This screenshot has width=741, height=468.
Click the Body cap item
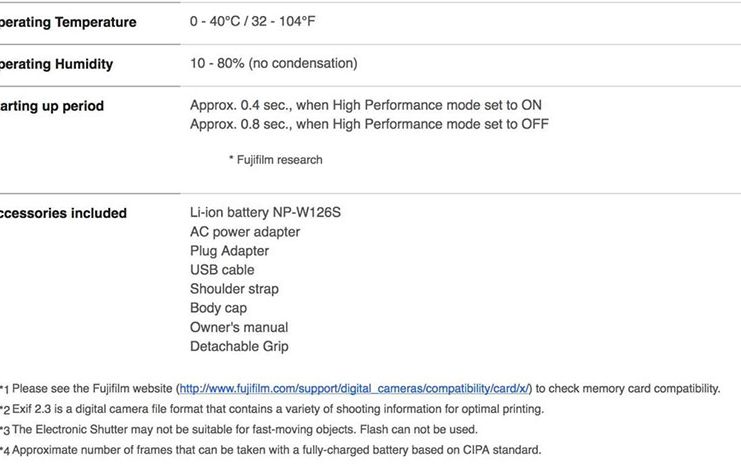pyautogui.click(x=218, y=308)
